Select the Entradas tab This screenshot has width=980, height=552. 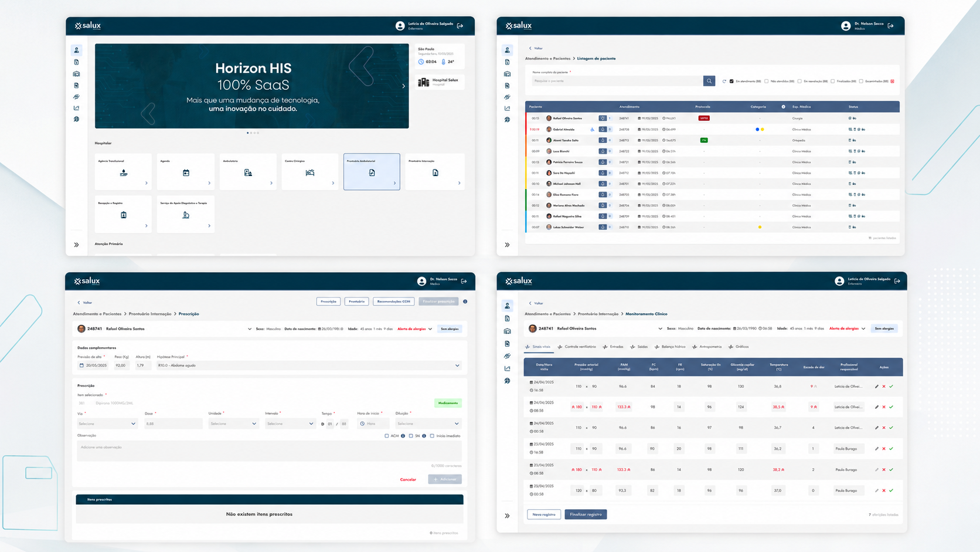coord(613,347)
